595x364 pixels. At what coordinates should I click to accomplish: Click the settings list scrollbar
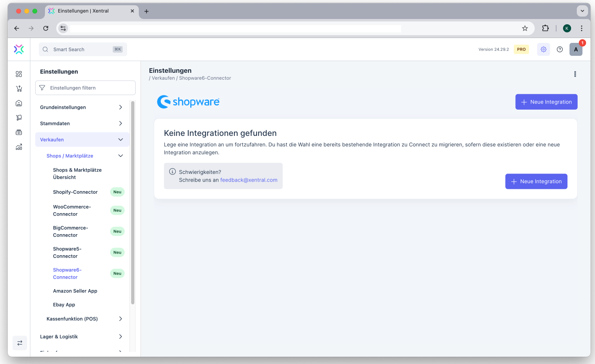click(x=133, y=202)
